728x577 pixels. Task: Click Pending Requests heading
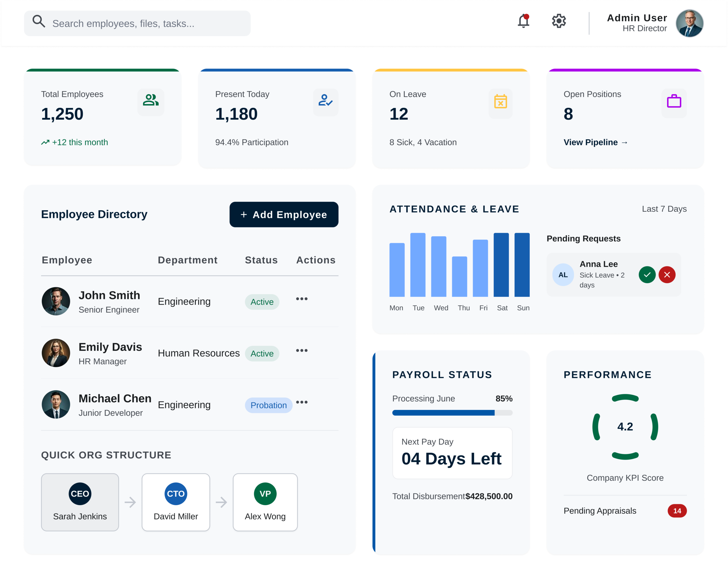tap(584, 238)
